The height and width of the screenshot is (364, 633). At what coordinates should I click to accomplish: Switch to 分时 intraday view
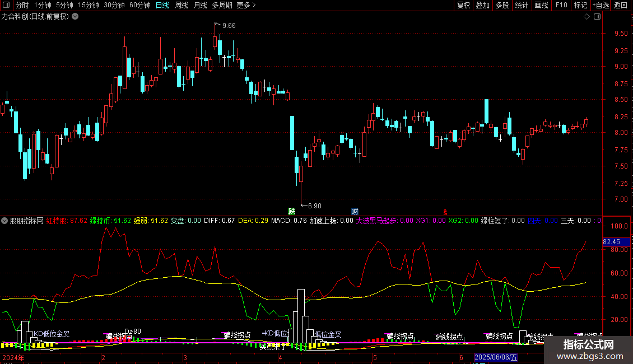coord(22,5)
